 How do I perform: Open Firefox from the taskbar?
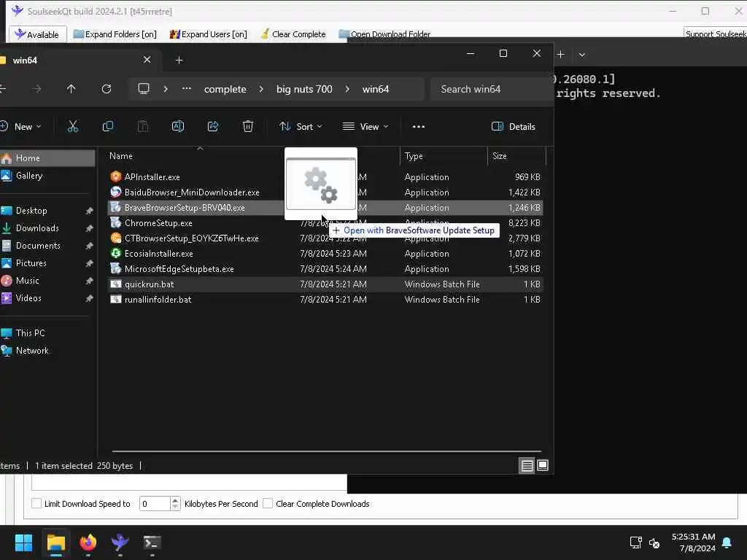pos(88,542)
